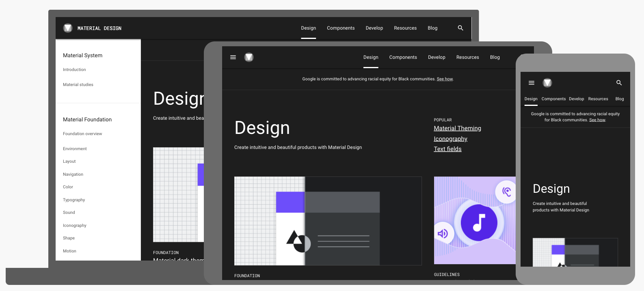Open the Develop tab on the laptop
Screen dimensions: 644x291
coord(374,28)
